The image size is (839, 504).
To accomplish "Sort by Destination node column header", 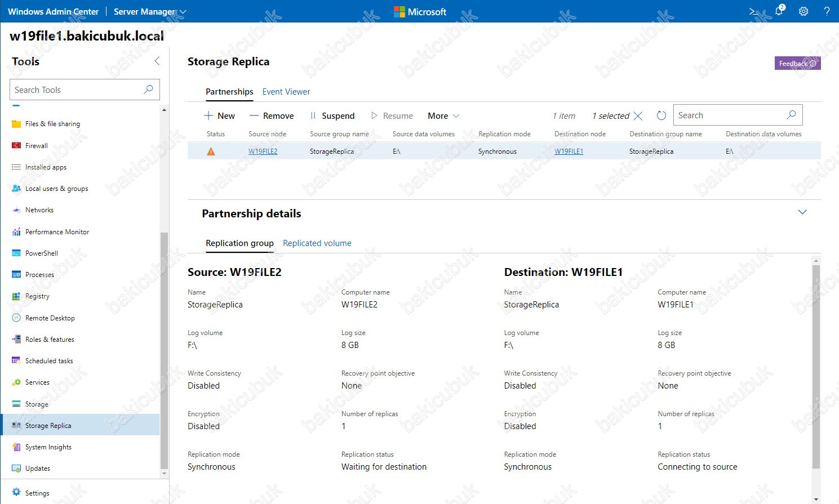I will pyautogui.click(x=580, y=134).
